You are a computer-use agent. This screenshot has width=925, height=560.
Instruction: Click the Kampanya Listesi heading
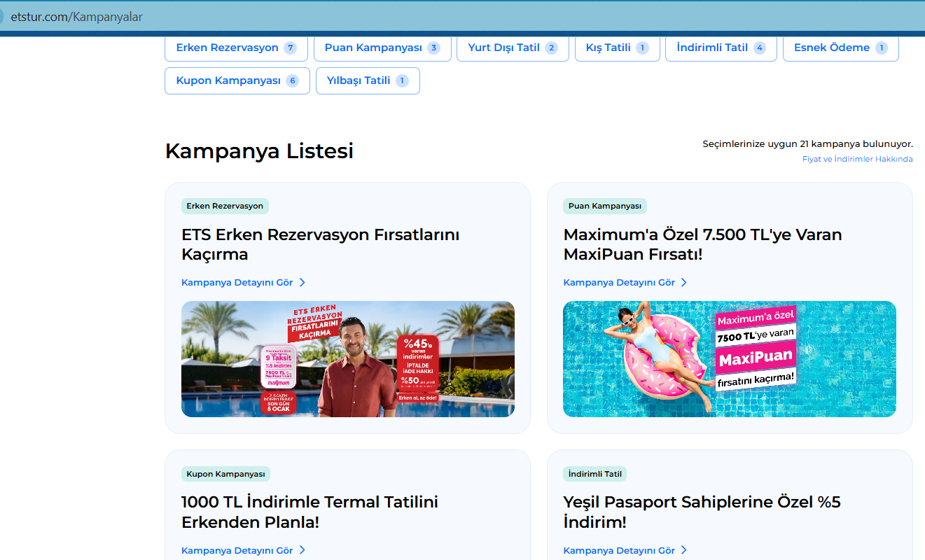coord(259,151)
